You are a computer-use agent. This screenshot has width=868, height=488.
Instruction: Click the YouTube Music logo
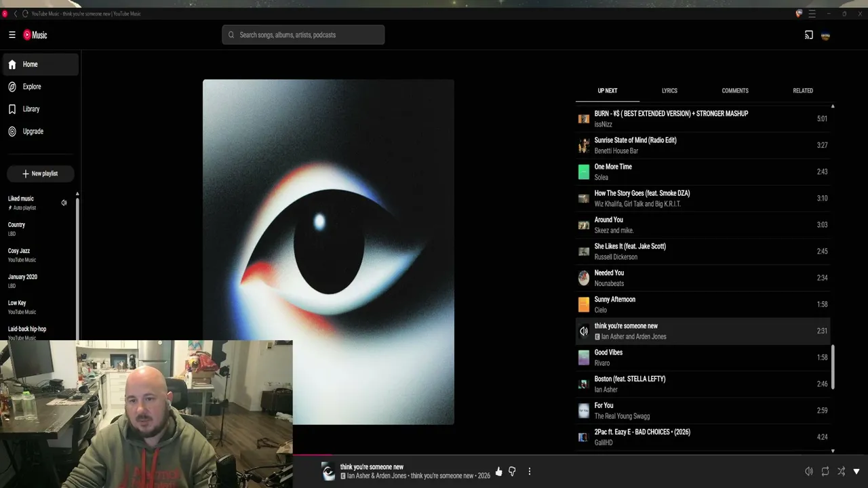[x=35, y=35]
